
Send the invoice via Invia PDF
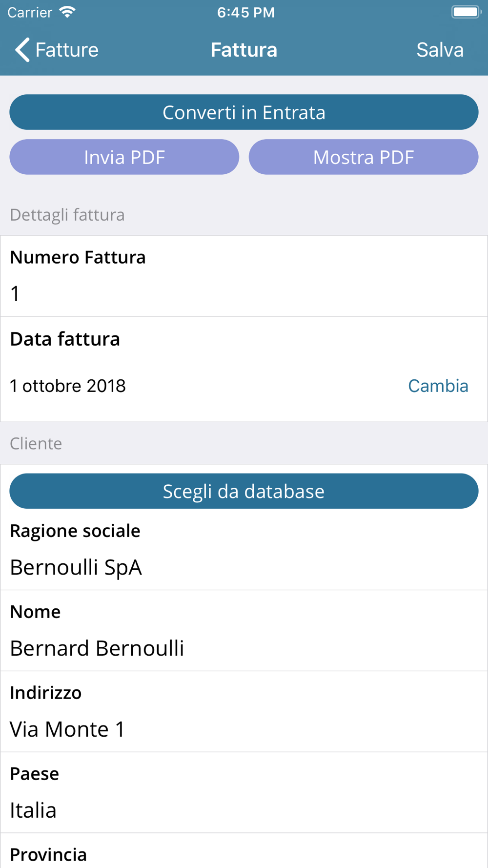(x=124, y=157)
